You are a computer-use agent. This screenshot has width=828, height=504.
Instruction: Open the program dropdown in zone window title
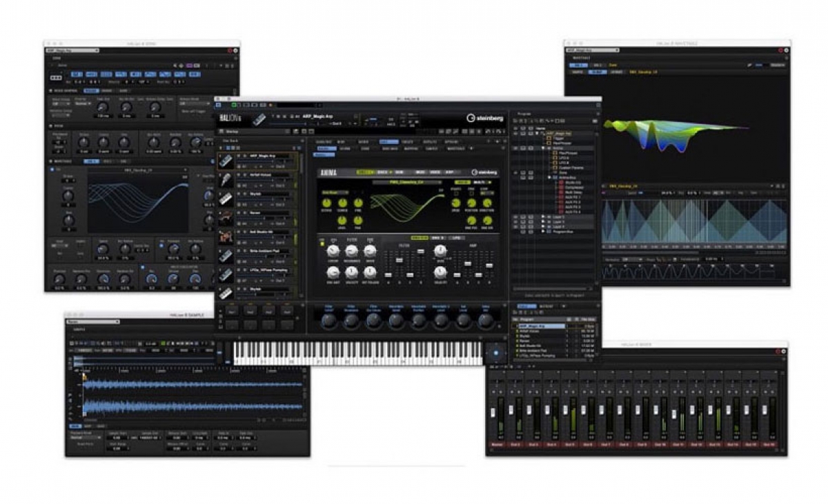(72, 50)
